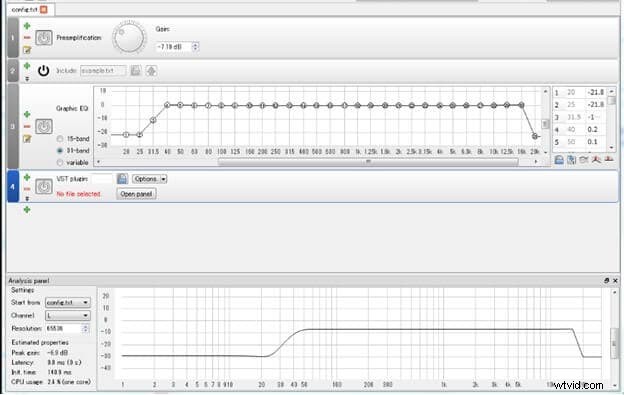Browse for a VST plugin file icon
The height and width of the screenshot is (395, 624).
[122, 179]
